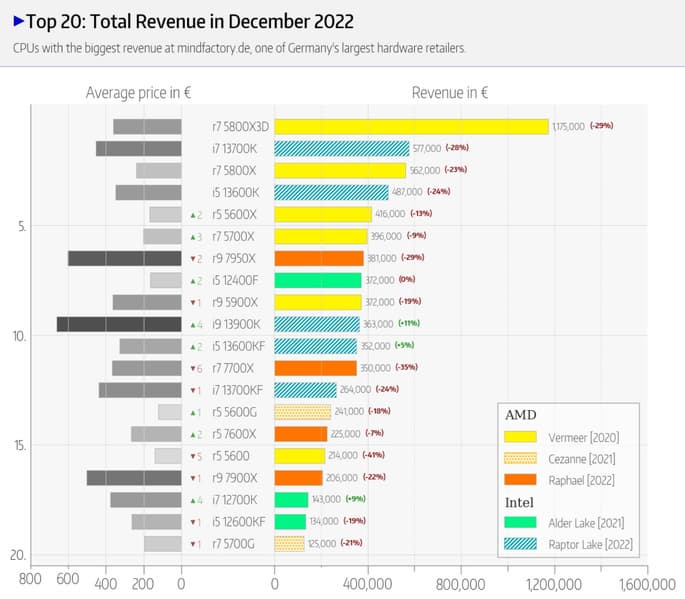Click the r7 5800X3D revenue bar
Viewport: 685px width, 599px height.
(411, 127)
